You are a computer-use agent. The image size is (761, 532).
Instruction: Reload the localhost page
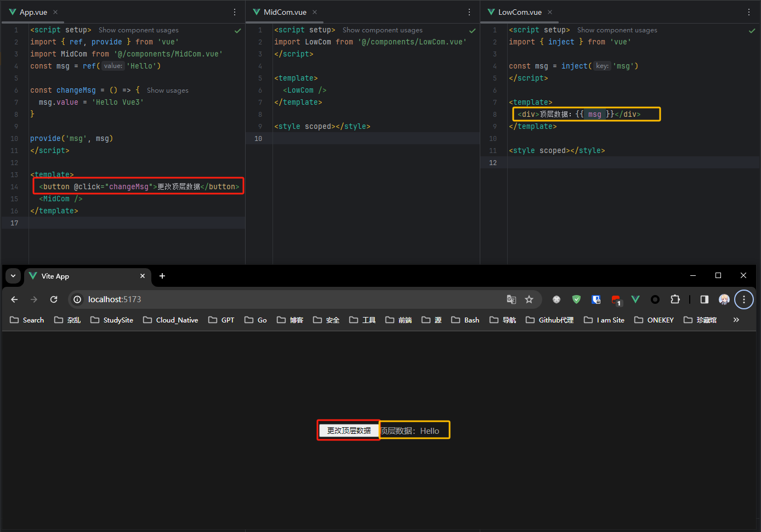click(x=54, y=299)
